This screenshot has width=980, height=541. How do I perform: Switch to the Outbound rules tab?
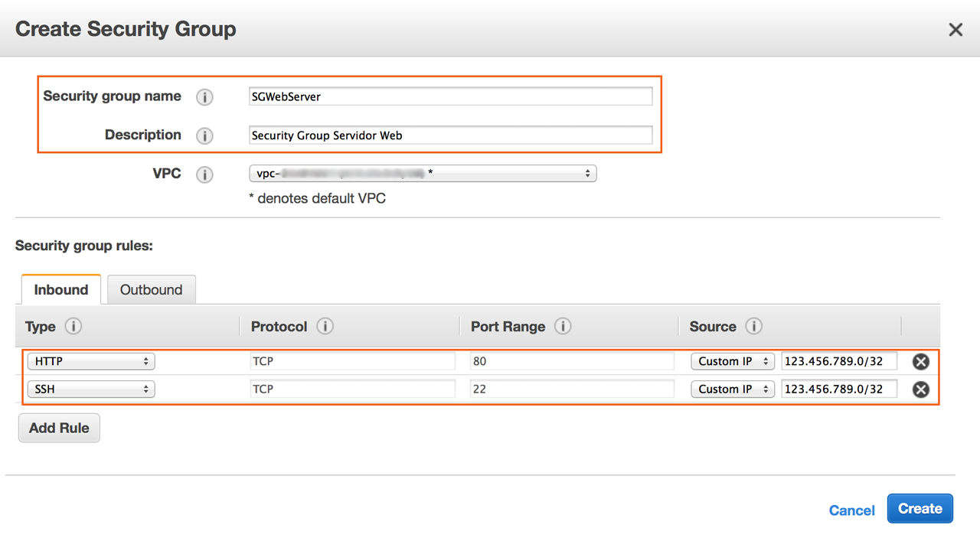click(x=151, y=290)
